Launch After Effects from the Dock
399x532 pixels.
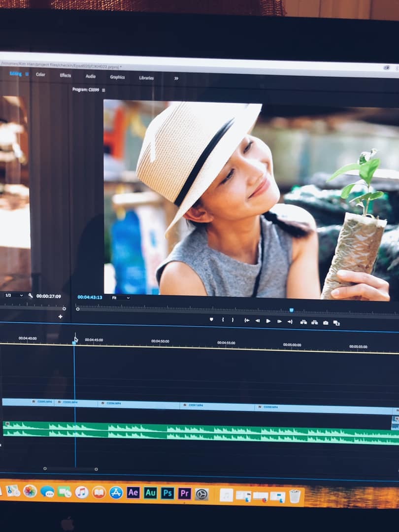[x=133, y=492]
